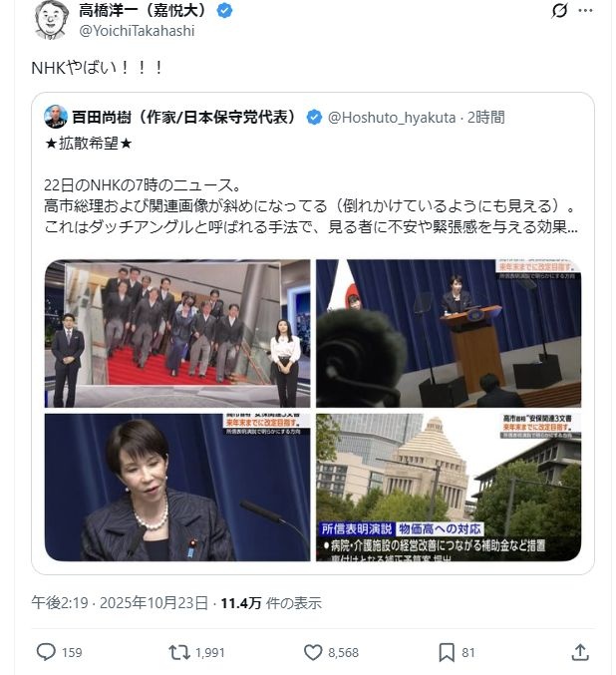616x675 pixels.
Task: View the Diet building image with caption
Action: 449,488
